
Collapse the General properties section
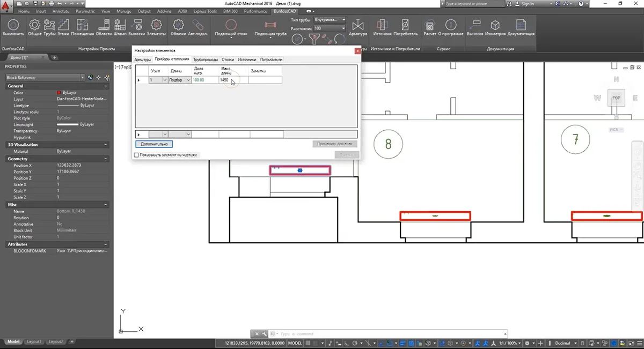click(x=106, y=86)
